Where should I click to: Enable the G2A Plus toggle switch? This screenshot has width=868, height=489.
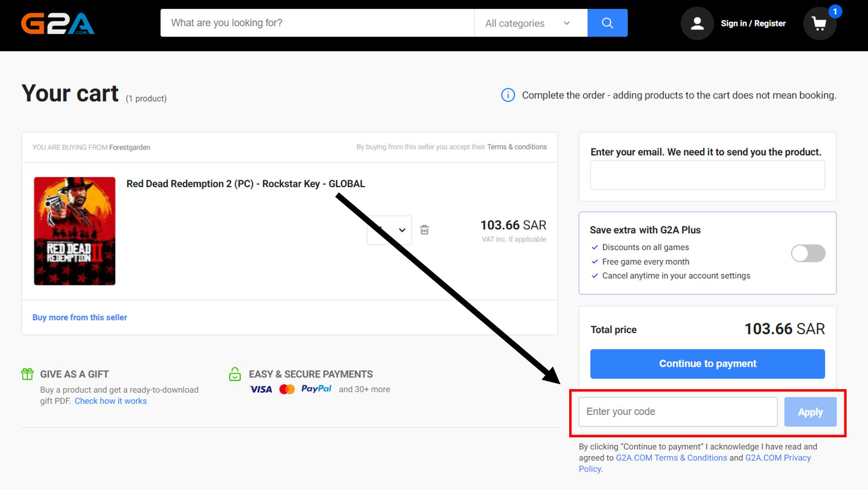808,253
